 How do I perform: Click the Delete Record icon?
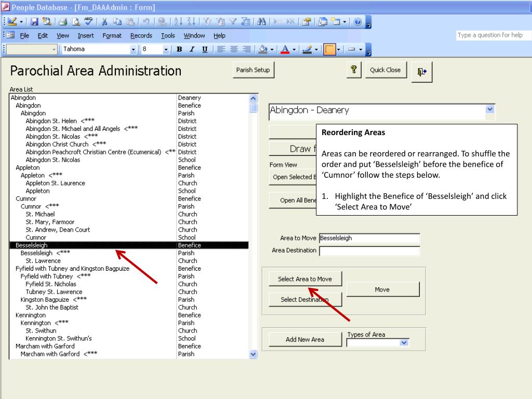(x=290, y=22)
